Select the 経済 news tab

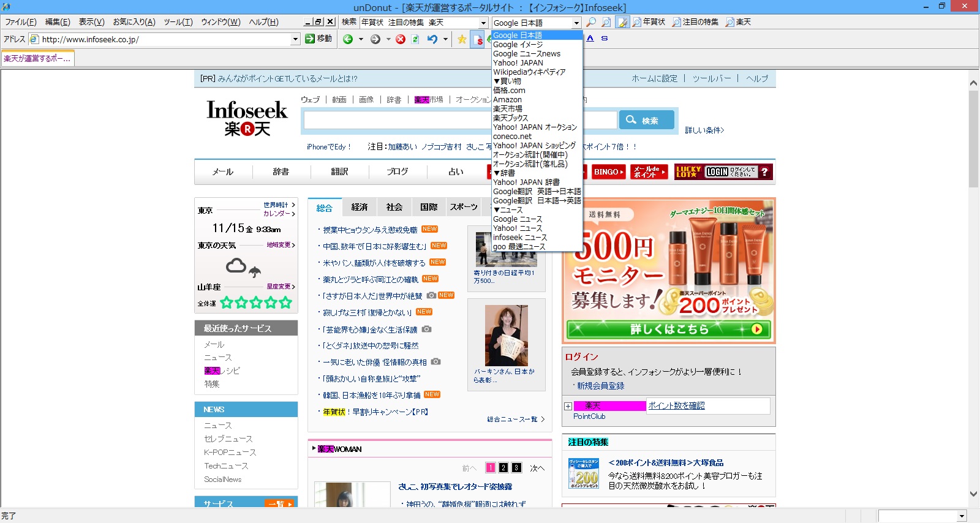tap(360, 207)
